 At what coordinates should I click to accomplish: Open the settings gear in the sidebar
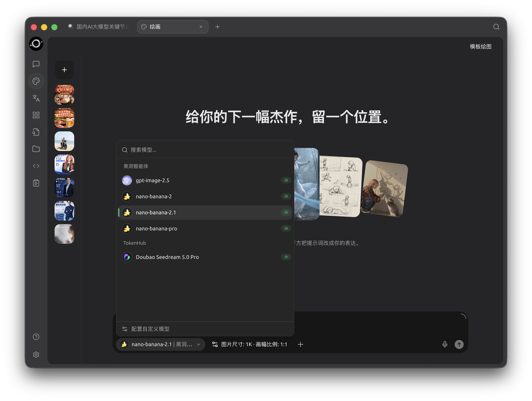coord(36,355)
